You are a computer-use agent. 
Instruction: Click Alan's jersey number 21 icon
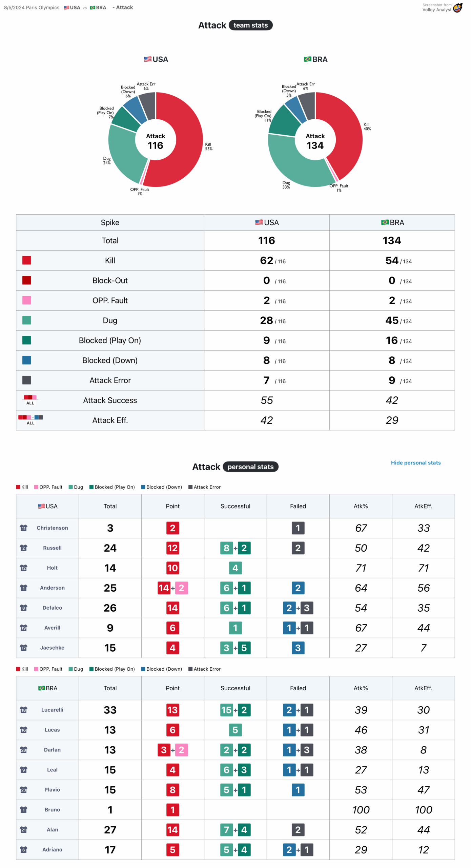pos(23,829)
